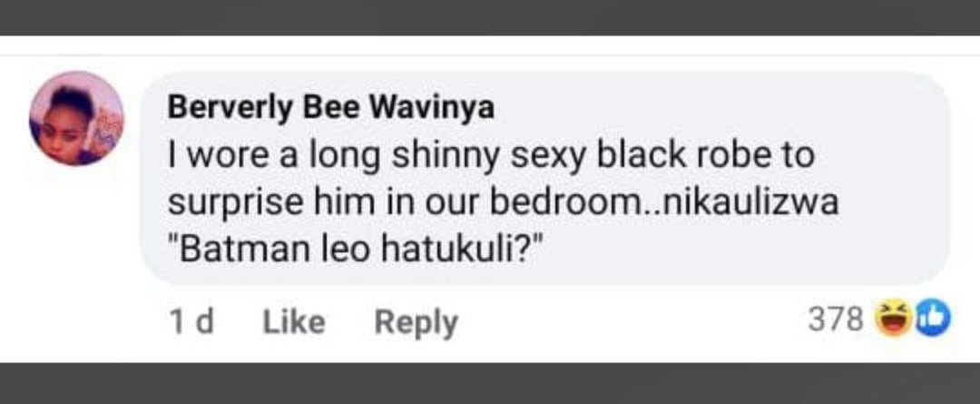980x404 pixels.
Task: Click the "1 d" comment timestamp
Action: [191, 321]
